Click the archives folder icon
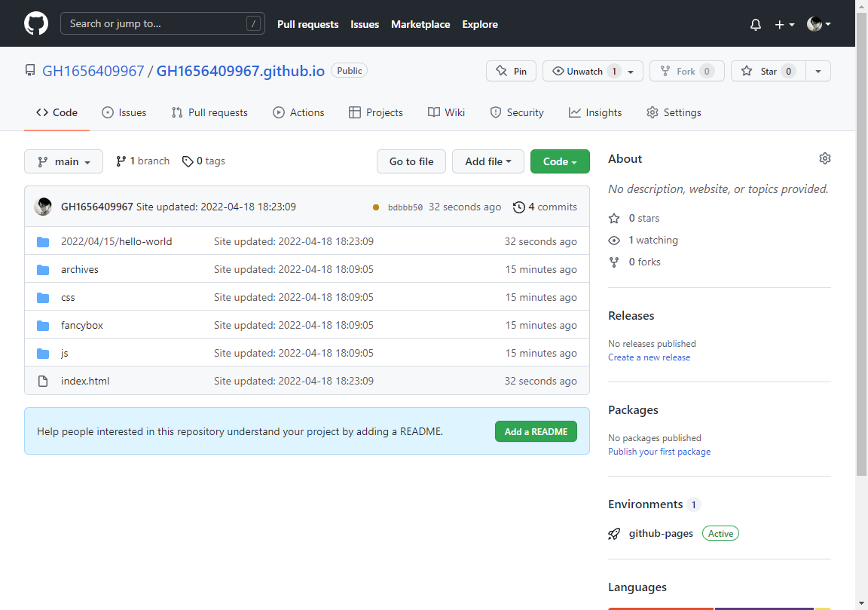Image resolution: width=868 pixels, height=610 pixels. [x=43, y=270]
